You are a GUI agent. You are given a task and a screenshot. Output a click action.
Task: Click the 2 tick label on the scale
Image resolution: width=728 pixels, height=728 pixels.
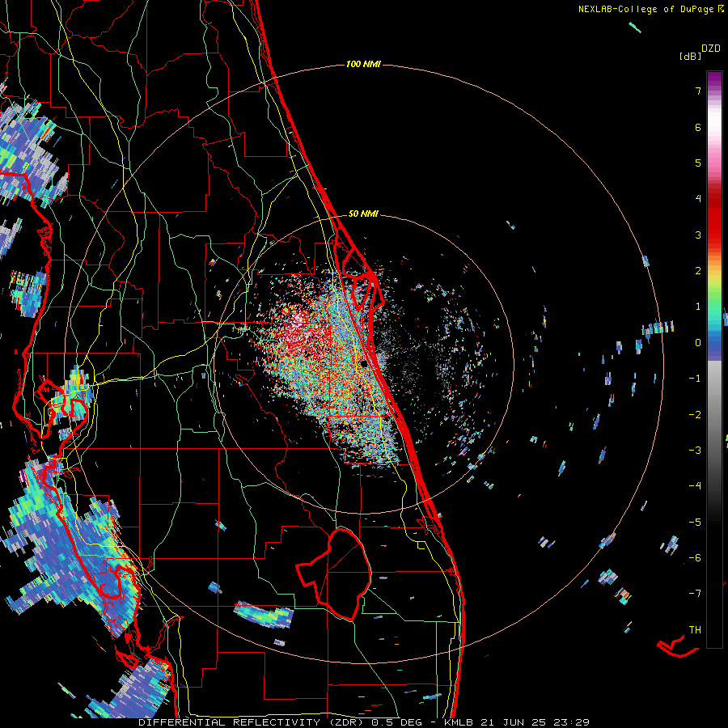point(698,271)
